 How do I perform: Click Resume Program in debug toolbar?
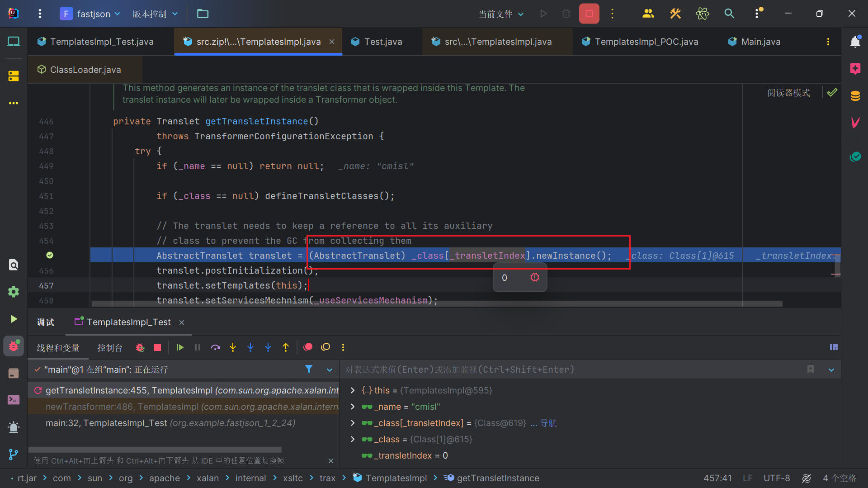pos(180,347)
